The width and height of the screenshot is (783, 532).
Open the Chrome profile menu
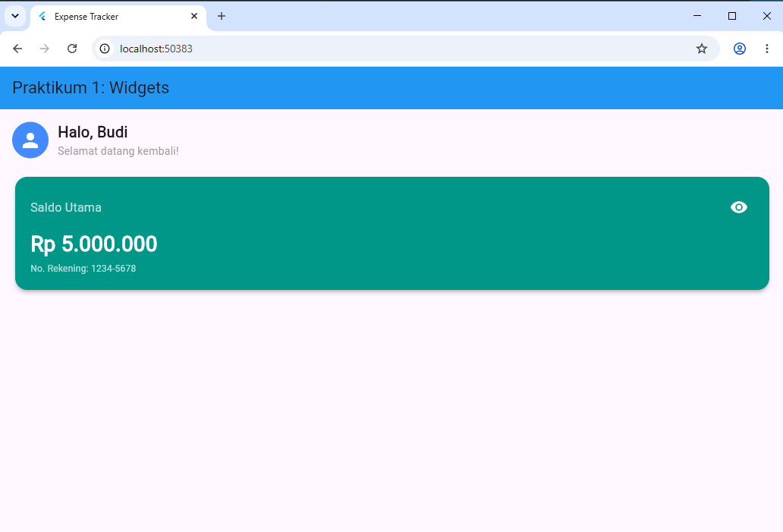(x=740, y=49)
